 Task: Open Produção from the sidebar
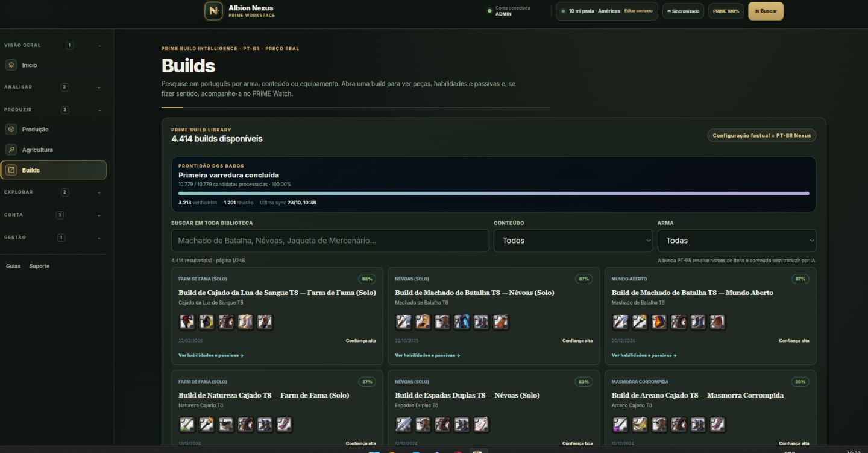pyautogui.click(x=53, y=129)
